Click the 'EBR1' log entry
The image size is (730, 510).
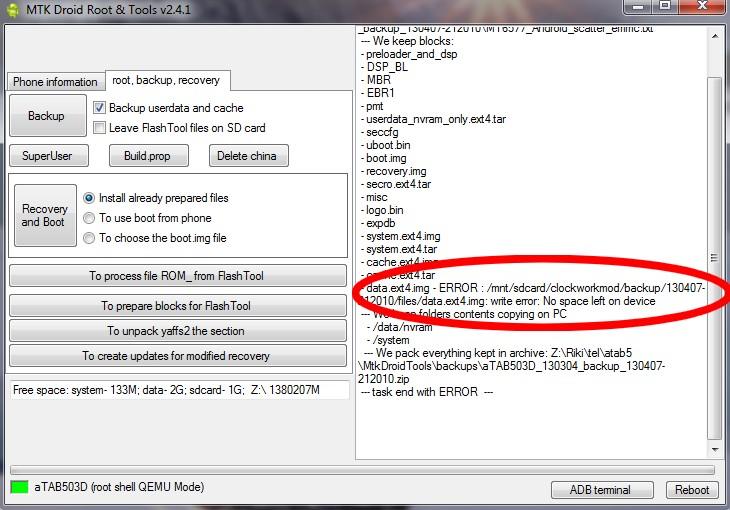coord(380,93)
